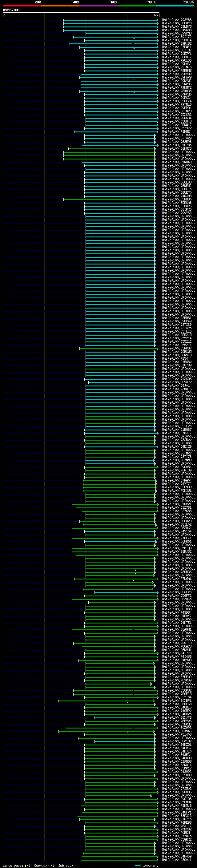Select label UniRef100_Q9BSW5

click(x=177, y=352)
